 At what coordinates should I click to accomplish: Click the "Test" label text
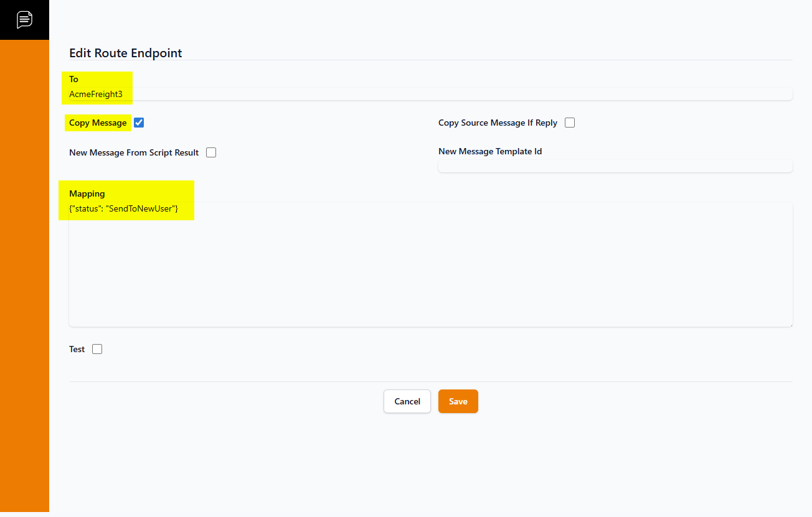pos(77,349)
